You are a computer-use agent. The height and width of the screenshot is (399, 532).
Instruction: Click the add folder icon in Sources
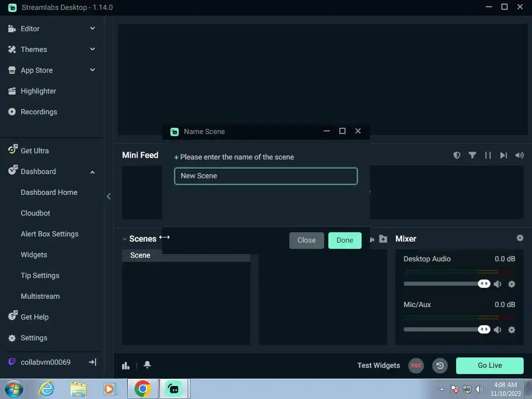pos(383,239)
